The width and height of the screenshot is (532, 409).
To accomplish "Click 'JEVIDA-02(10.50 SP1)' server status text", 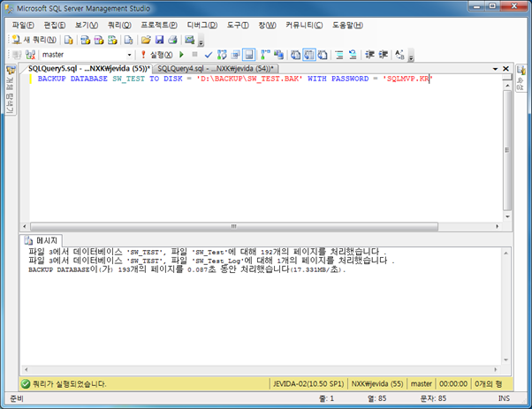I will click(308, 384).
